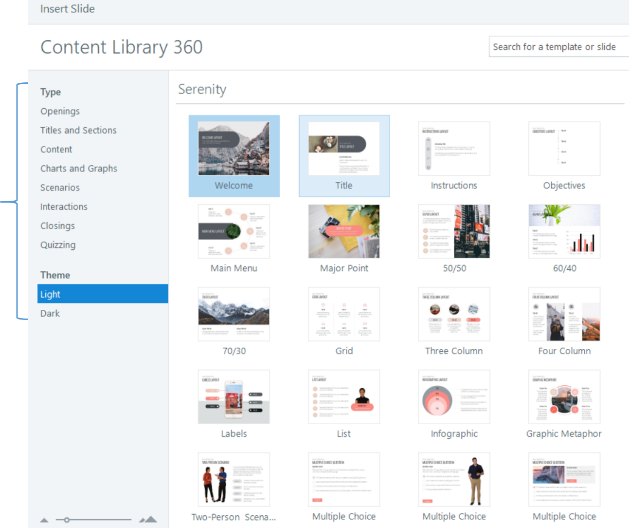Show Charts and Graphs templates
The width and height of the screenshot is (629, 528).
point(78,169)
